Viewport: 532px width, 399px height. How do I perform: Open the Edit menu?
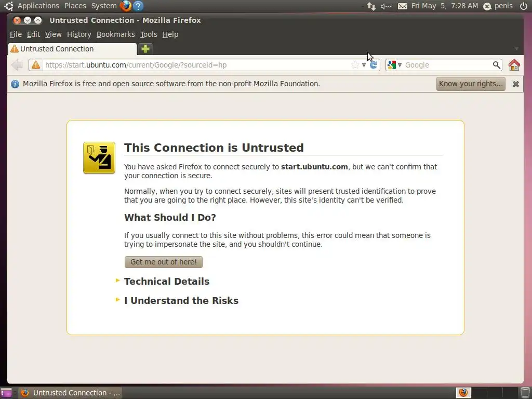33,34
